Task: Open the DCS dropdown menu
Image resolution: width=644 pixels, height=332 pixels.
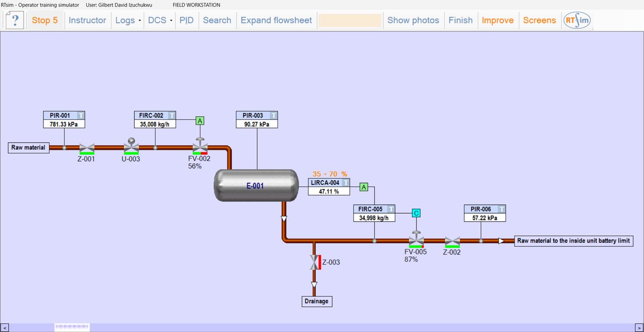Action: tap(160, 20)
